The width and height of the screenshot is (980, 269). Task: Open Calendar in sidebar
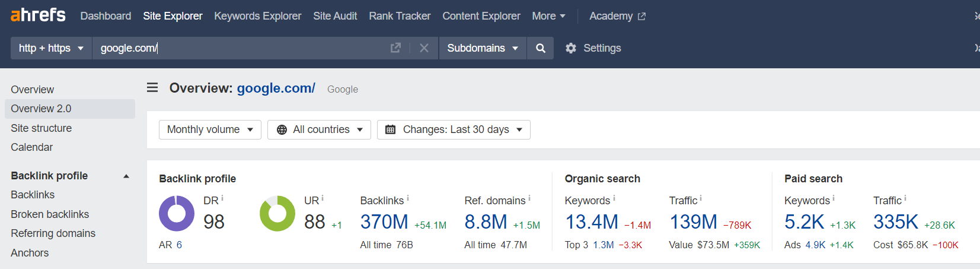(x=32, y=147)
